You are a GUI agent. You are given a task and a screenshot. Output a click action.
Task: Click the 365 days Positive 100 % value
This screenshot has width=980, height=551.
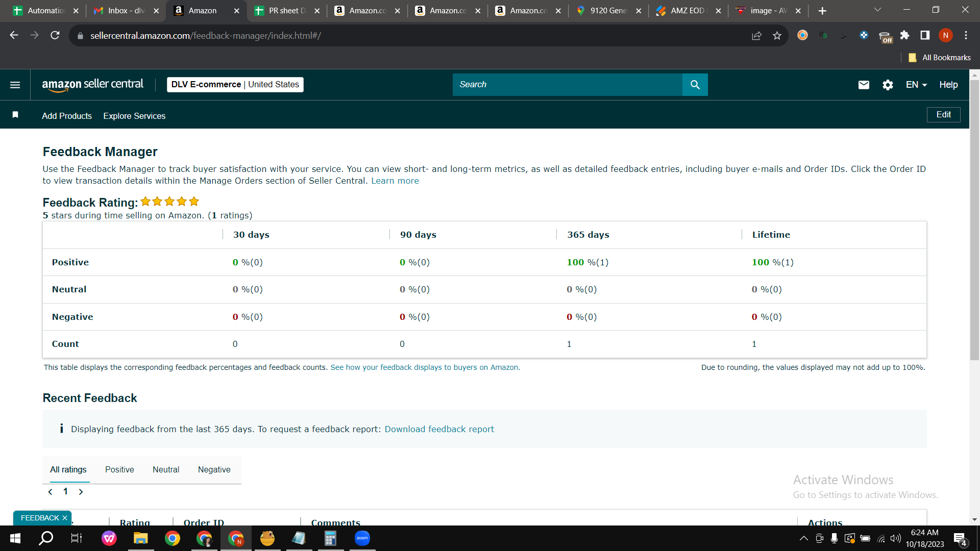(587, 262)
